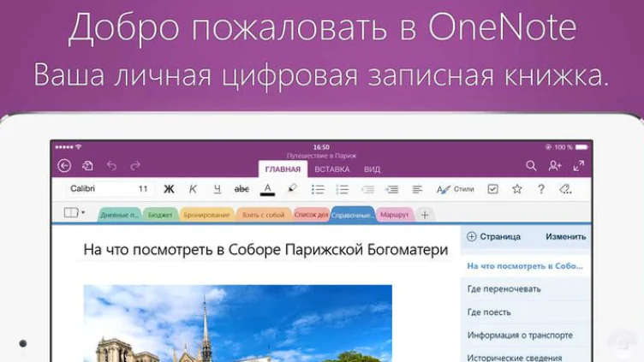Open the search magnifier

pos(531,166)
